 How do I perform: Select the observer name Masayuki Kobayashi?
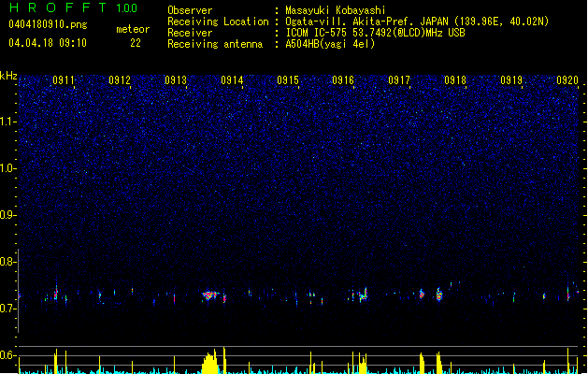(336, 10)
